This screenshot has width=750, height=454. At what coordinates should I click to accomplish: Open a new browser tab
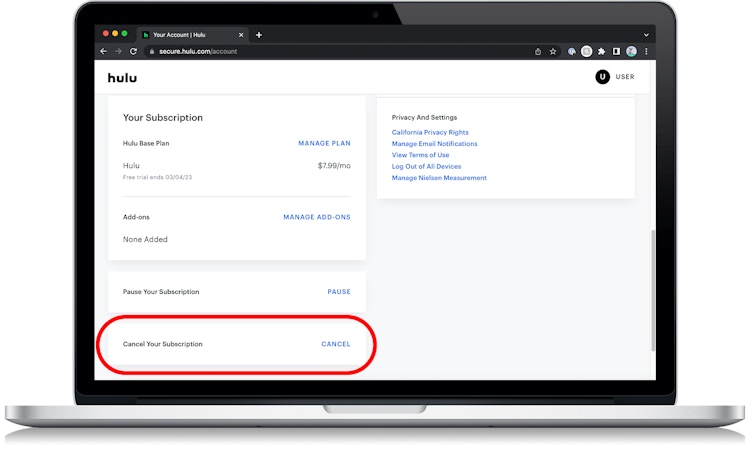259,35
